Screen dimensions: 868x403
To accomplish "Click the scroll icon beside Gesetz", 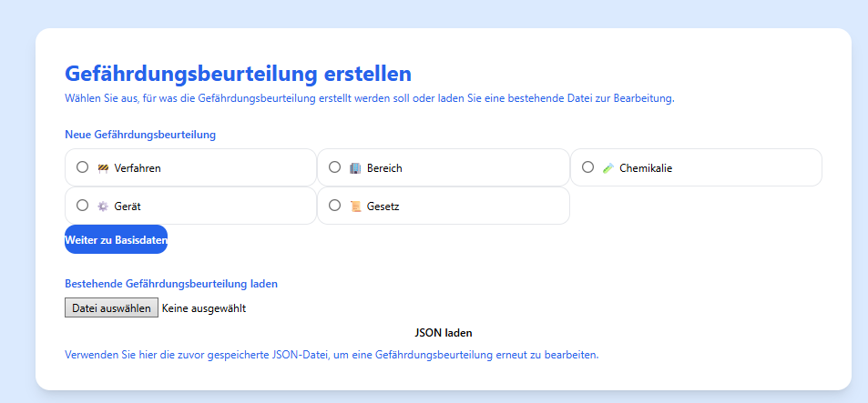I will [x=355, y=207].
